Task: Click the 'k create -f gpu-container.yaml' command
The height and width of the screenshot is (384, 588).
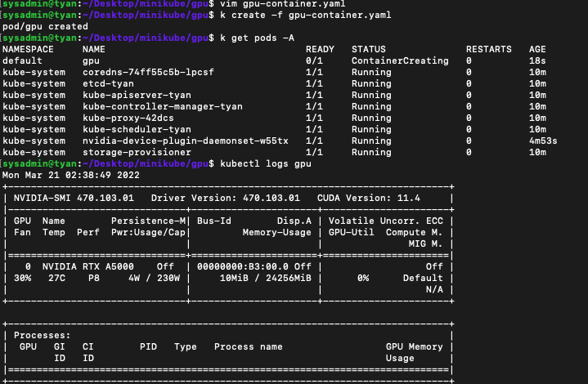Action: click(306, 15)
